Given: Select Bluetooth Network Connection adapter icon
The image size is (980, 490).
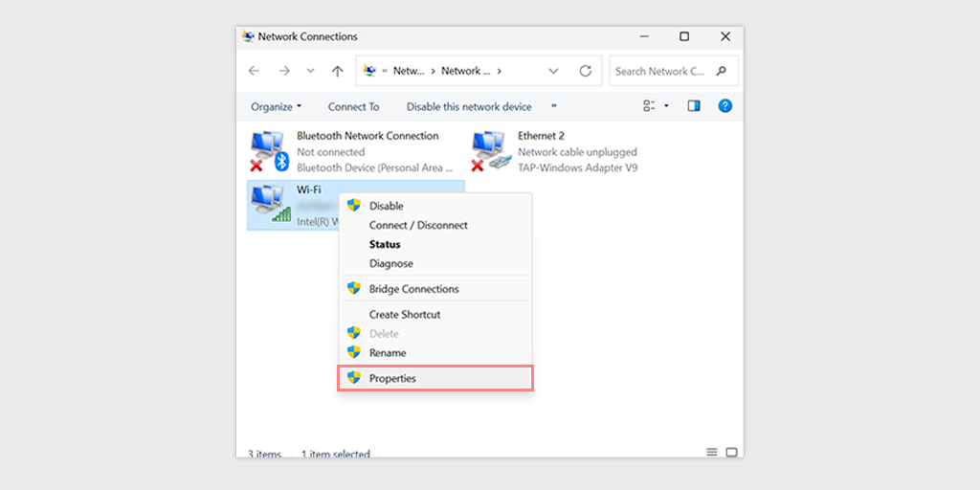Looking at the screenshot, I should (269, 151).
